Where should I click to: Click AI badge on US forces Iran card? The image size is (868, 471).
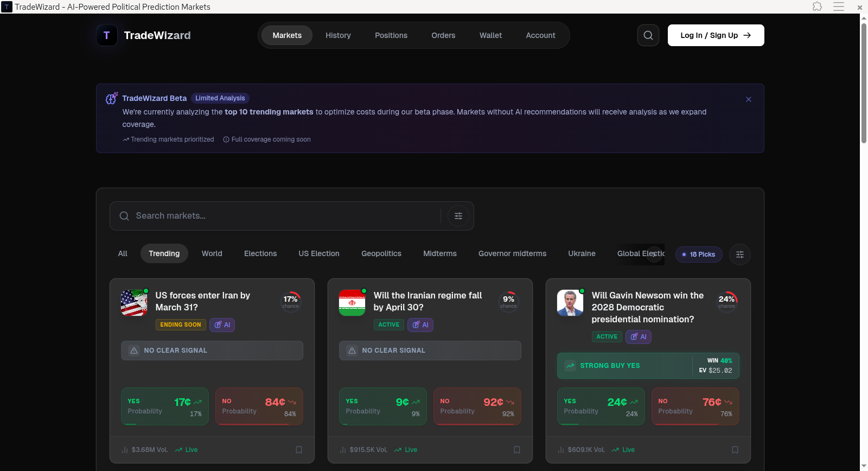[x=222, y=325]
